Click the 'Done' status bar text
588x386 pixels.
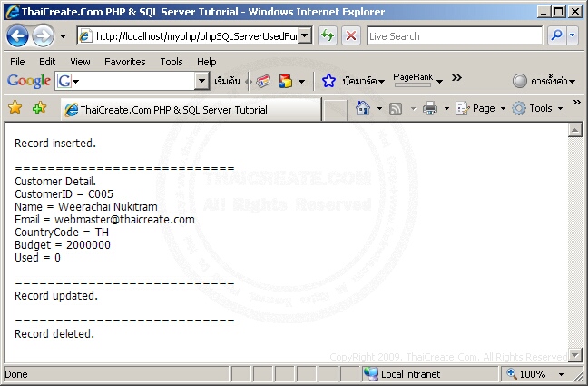pos(16,374)
